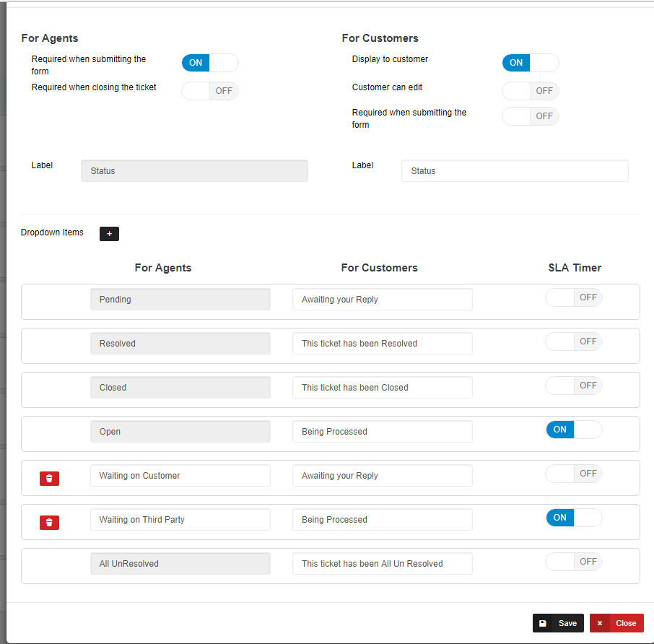Click the red Close button
This screenshot has height=644, width=654.
[x=616, y=623]
